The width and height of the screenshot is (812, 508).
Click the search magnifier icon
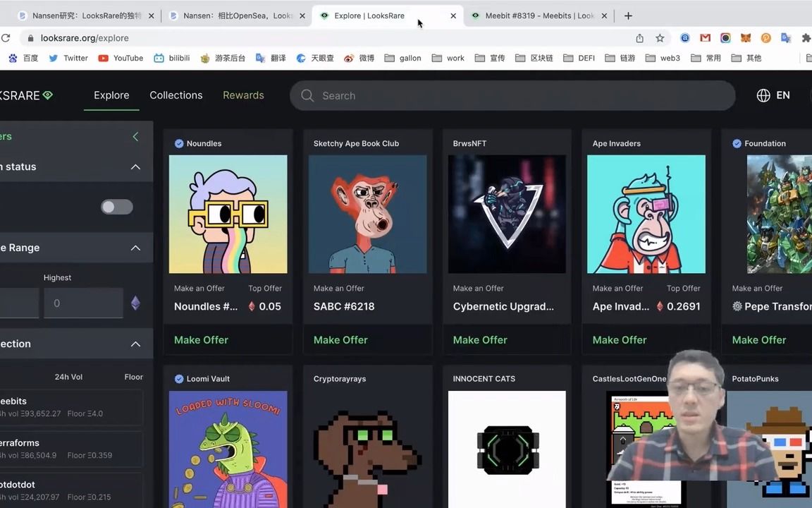coord(307,95)
